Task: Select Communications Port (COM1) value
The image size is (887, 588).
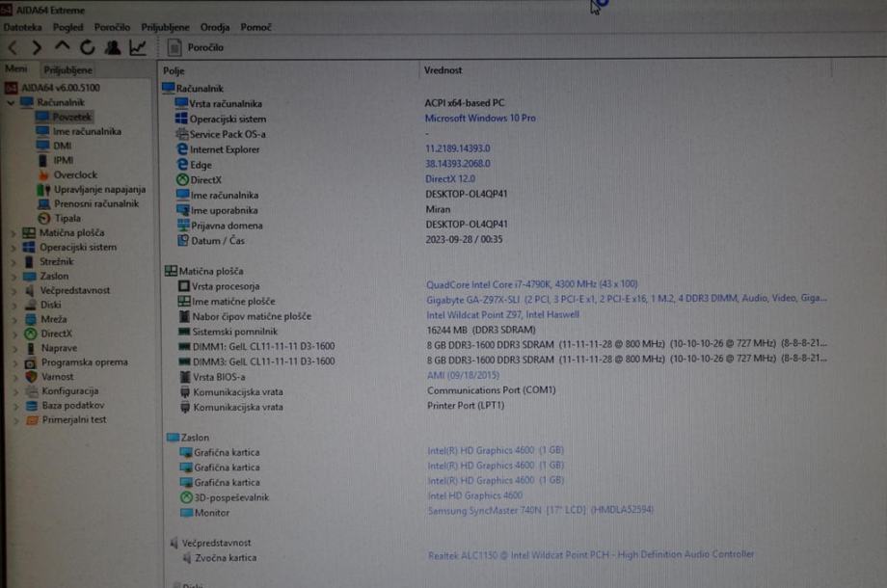Action: (x=492, y=390)
